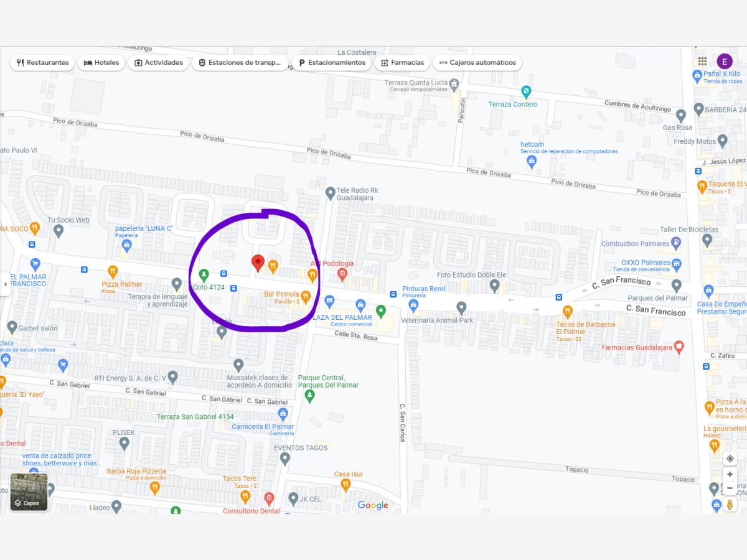Open the Capas layers thumbnail
The width and height of the screenshot is (747, 560).
pos(29,492)
